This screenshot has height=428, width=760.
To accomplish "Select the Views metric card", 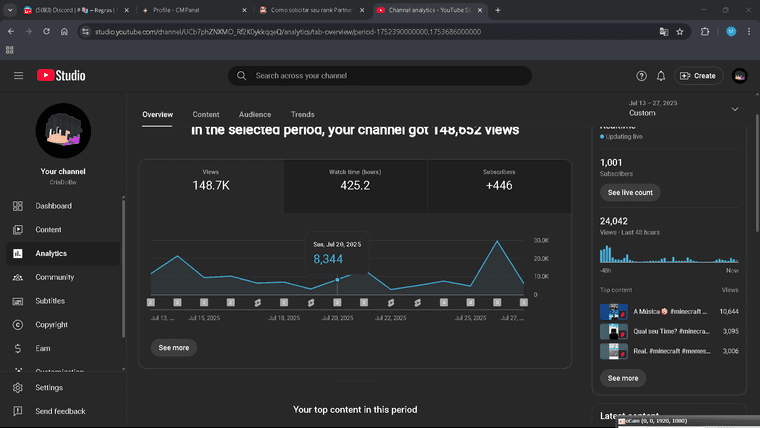I will point(211,186).
